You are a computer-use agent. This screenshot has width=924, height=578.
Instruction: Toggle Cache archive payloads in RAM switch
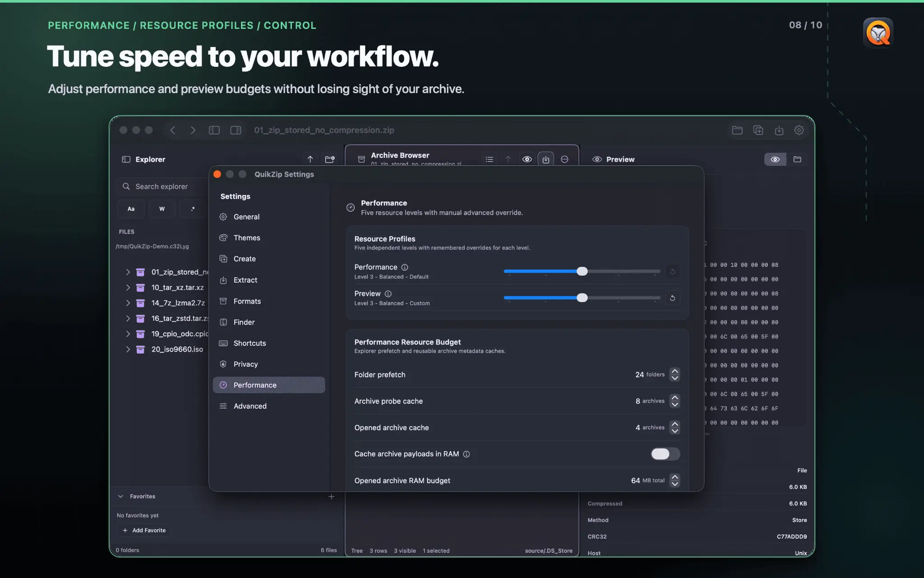tap(665, 454)
